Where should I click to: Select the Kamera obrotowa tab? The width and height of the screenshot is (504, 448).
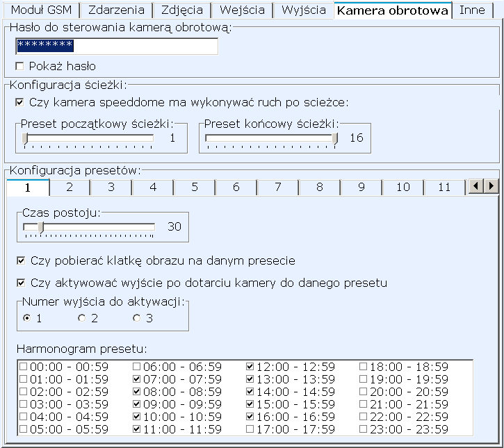tap(393, 10)
